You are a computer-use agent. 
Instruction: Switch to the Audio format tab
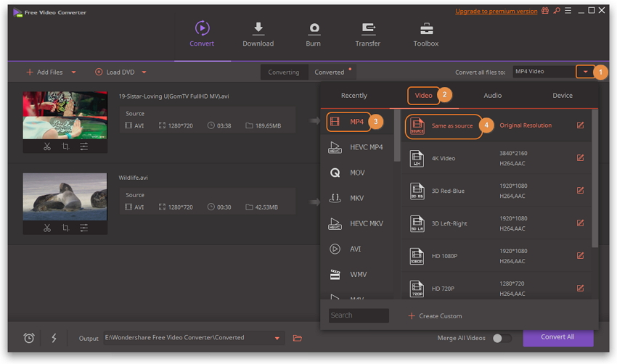[493, 95]
